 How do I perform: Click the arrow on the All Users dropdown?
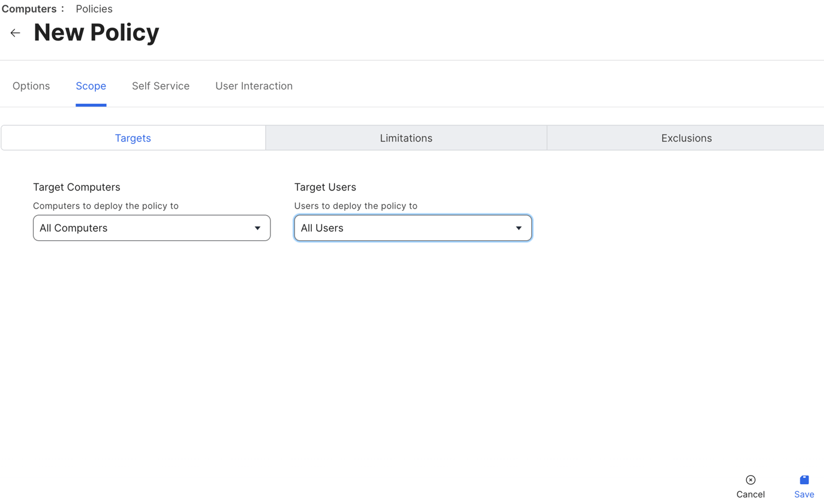[518, 228]
